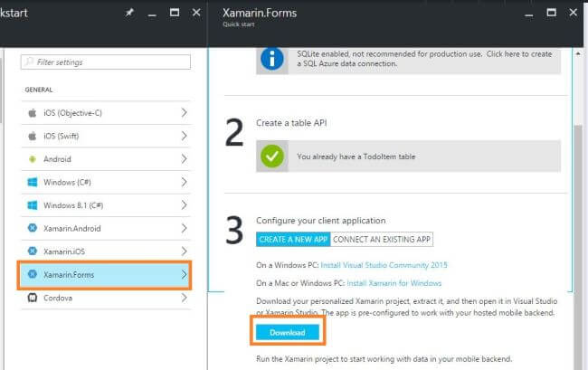Click the iOS (Objective-C) Apple icon
This screenshot has height=370, width=588.
coord(33,113)
